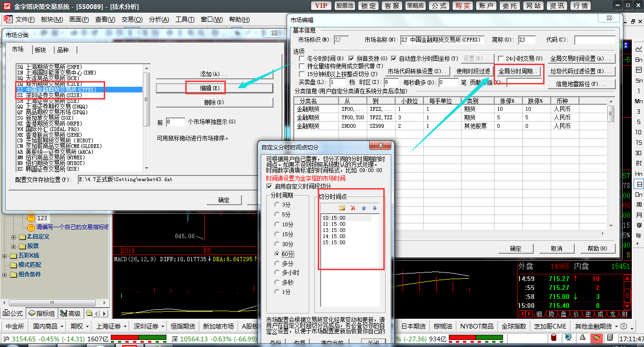Move time point down with blue down arrow
The image size is (644, 347).
[374, 208]
